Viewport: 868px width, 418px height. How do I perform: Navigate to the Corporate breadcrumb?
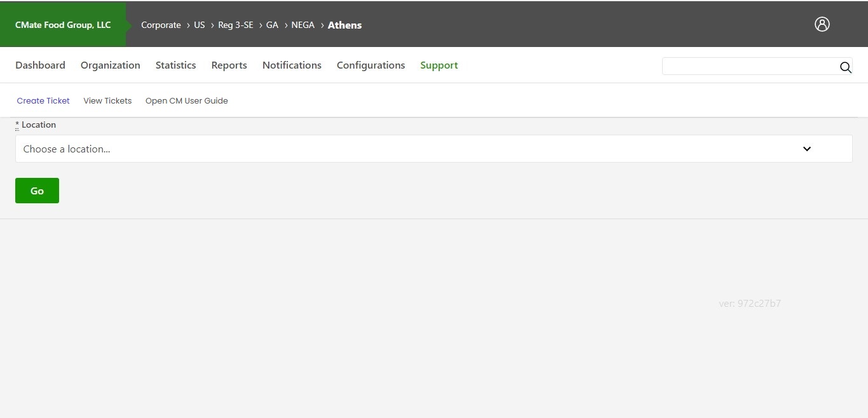pyautogui.click(x=161, y=25)
